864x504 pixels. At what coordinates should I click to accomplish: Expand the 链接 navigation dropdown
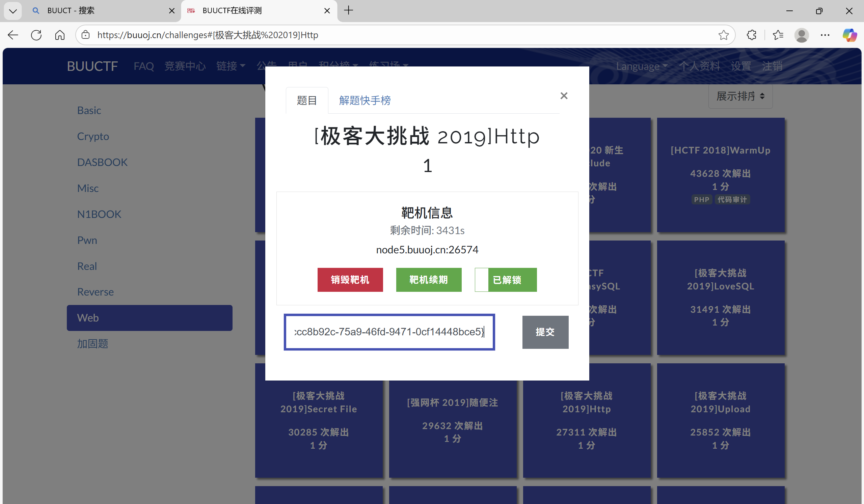point(230,66)
